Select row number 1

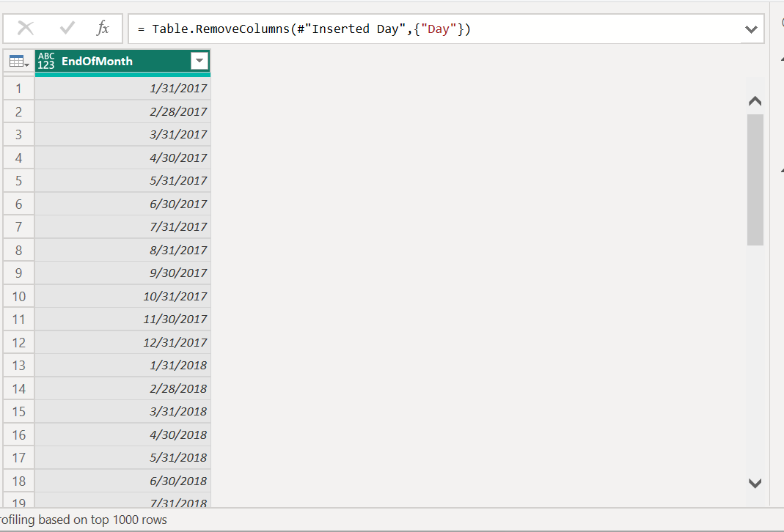click(18, 89)
